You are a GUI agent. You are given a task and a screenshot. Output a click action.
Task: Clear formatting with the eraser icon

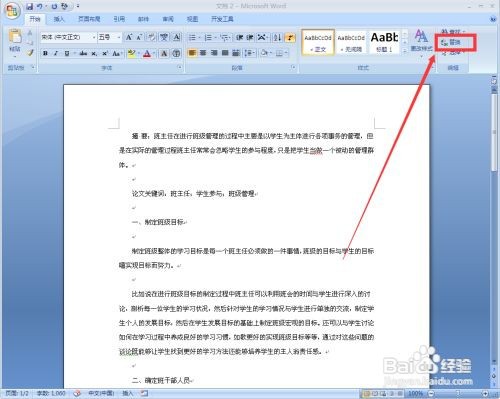[x=152, y=37]
